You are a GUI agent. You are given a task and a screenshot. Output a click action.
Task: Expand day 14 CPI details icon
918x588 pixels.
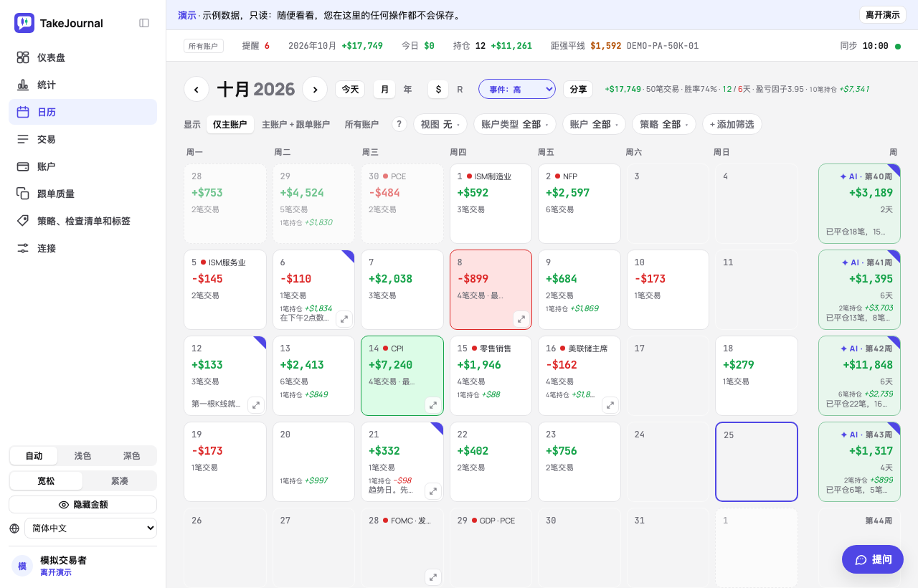click(x=433, y=405)
